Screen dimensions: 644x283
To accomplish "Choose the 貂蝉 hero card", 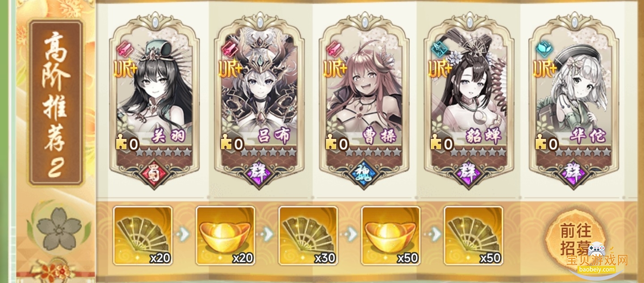I will coord(469,100).
